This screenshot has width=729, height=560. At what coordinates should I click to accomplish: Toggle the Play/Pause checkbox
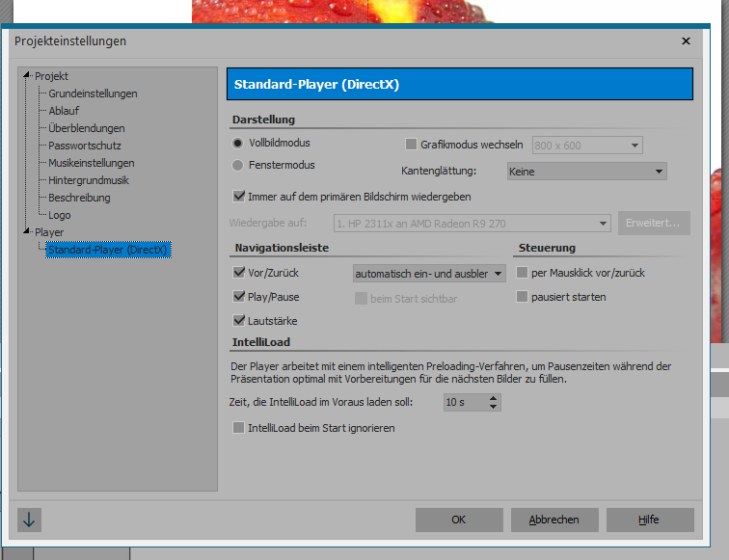point(240,297)
